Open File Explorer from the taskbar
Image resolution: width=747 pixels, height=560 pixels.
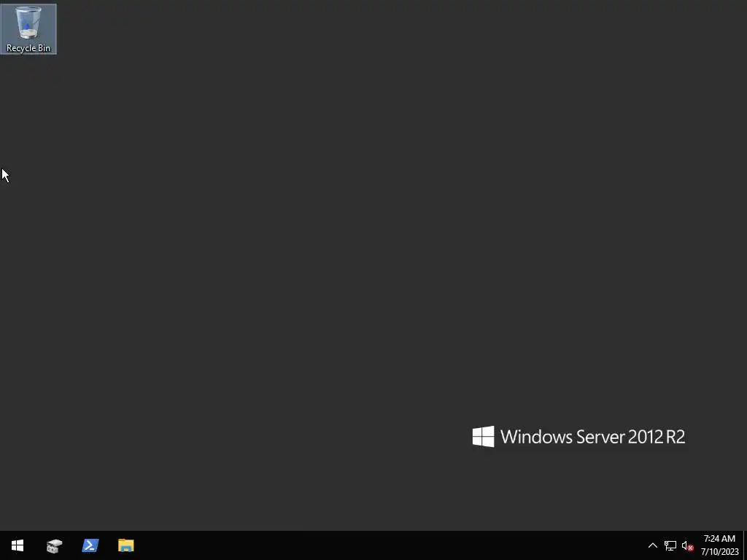tap(125, 545)
